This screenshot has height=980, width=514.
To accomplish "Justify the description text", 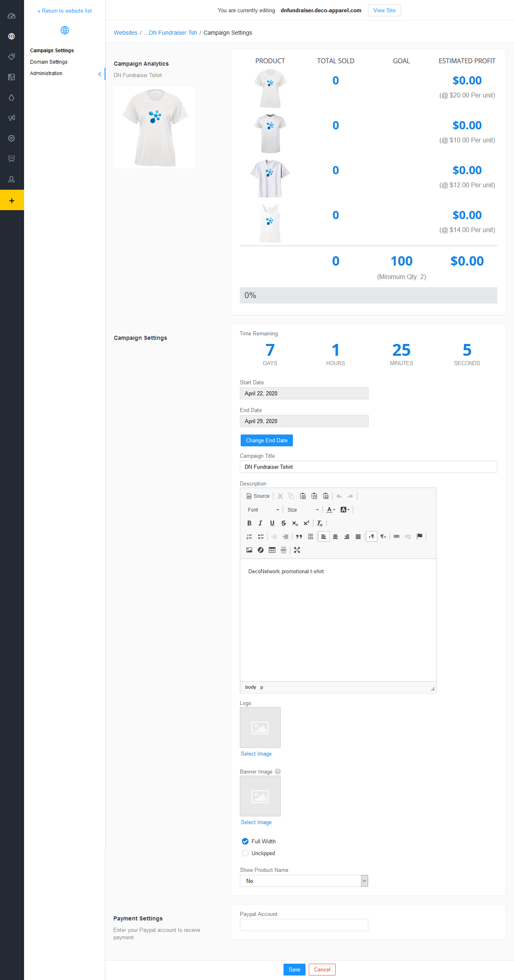I will (x=358, y=537).
